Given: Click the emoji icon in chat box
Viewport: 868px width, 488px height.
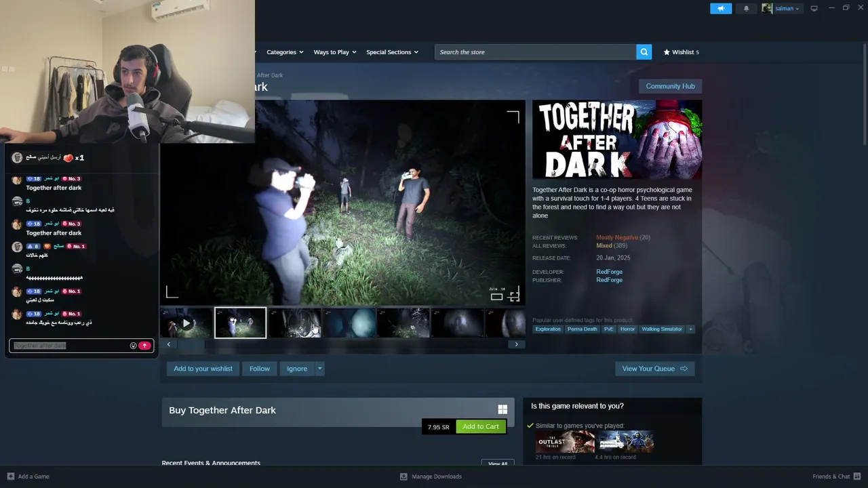Looking at the screenshot, I should pyautogui.click(x=133, y=346).
